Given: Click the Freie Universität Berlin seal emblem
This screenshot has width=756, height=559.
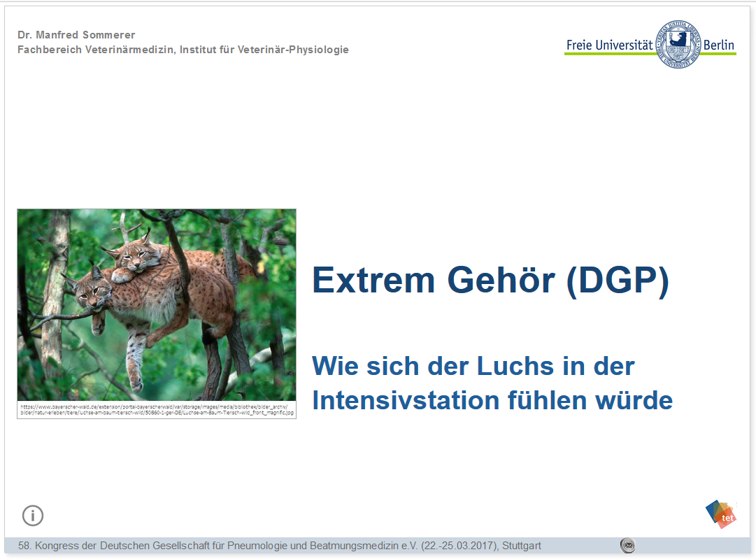Looking at the screenshot, I should [678, 43].
